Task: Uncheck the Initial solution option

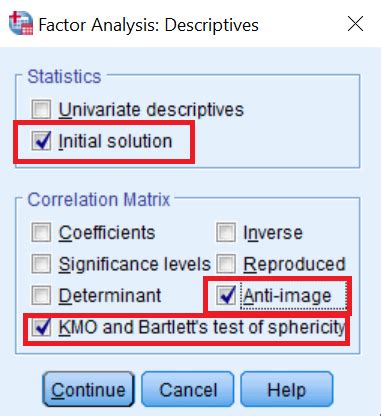Action: pyautogui.click(x=41, y=140)
